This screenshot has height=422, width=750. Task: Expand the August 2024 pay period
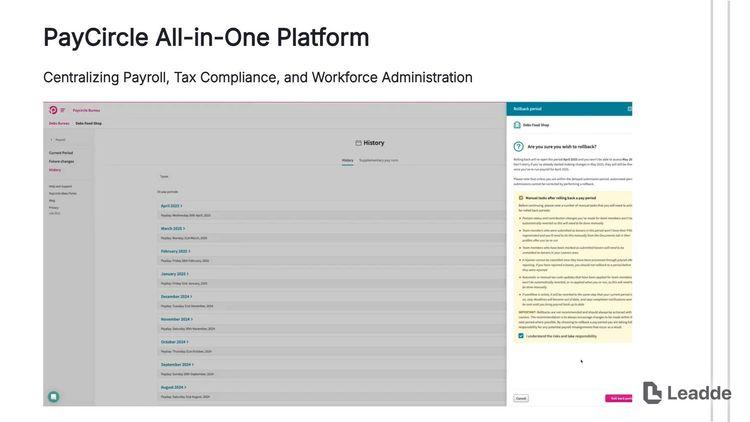tap(173, 387)
